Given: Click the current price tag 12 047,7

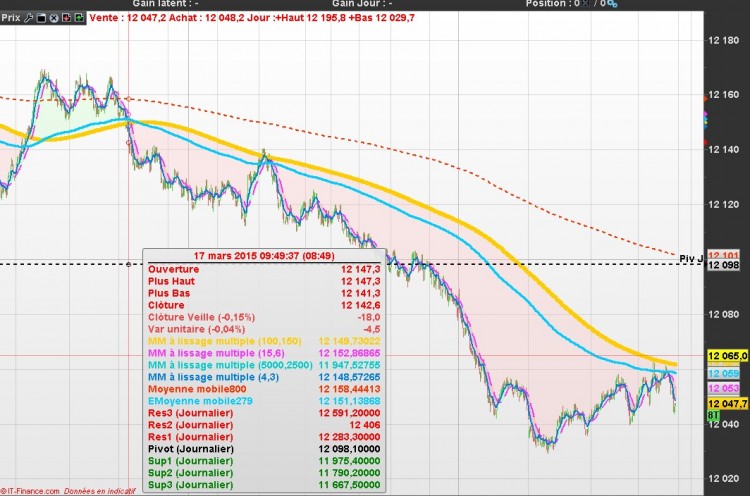Looking at the screenshot, I should pyautogui.click(x=728, y=404).
